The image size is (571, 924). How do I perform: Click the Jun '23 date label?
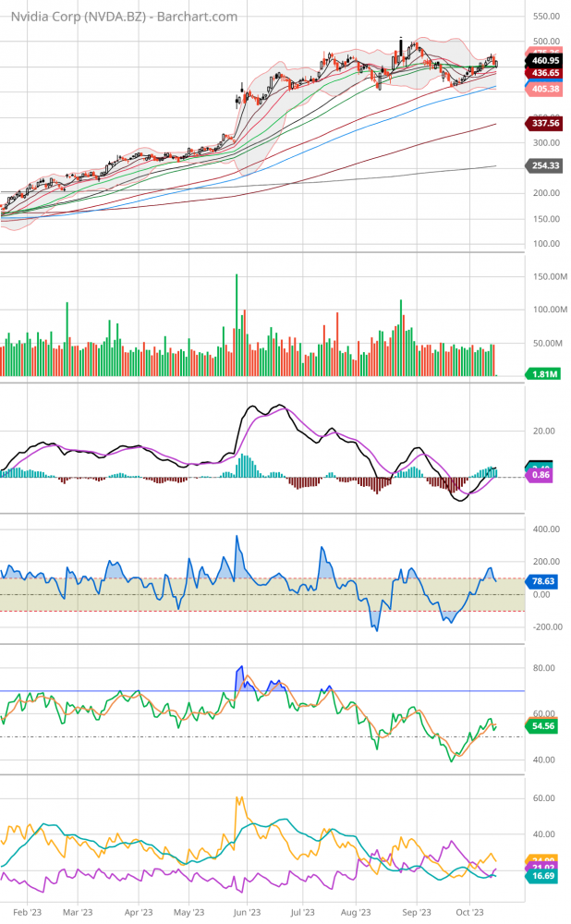[x=244, y=911]
